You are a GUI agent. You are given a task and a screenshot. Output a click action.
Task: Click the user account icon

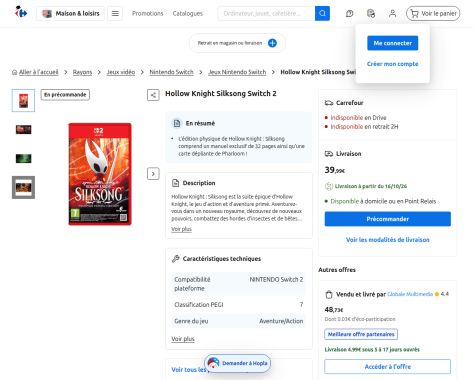click(392, 13)
